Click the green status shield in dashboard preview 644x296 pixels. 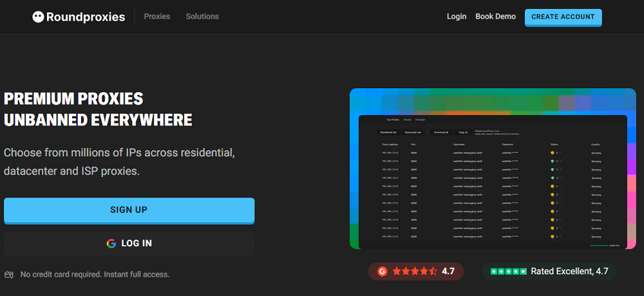click(552, 161)
